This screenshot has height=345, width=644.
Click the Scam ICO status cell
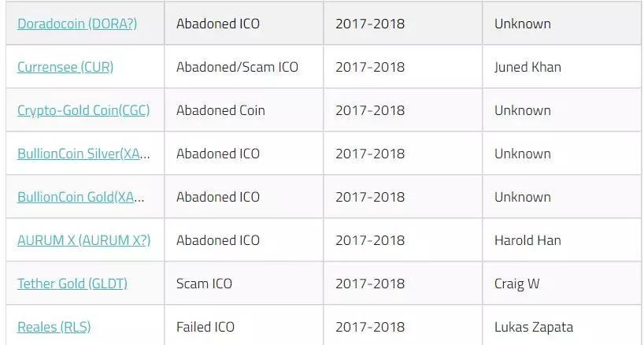pos(204,284)
